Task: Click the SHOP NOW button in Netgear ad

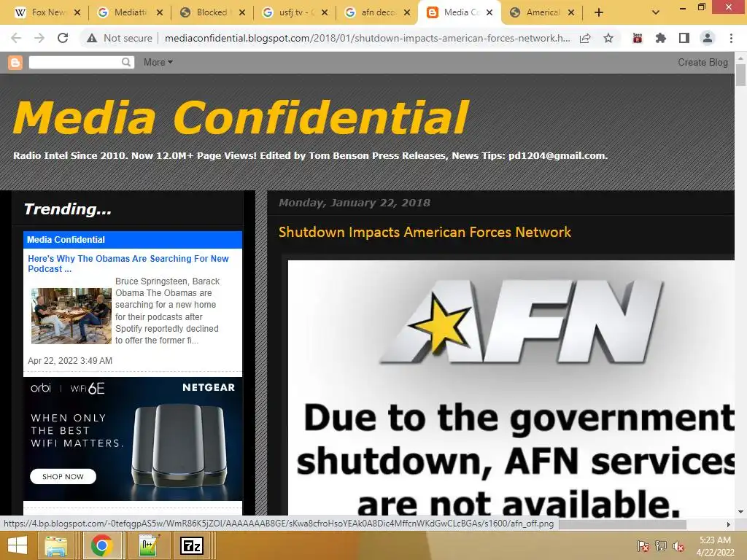Action: point(63,476)
